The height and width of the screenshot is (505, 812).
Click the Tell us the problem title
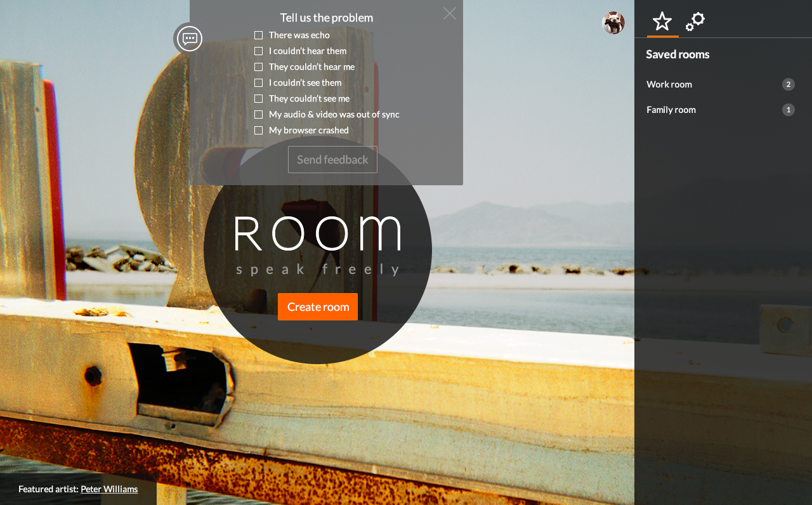[x=327, y=18]
